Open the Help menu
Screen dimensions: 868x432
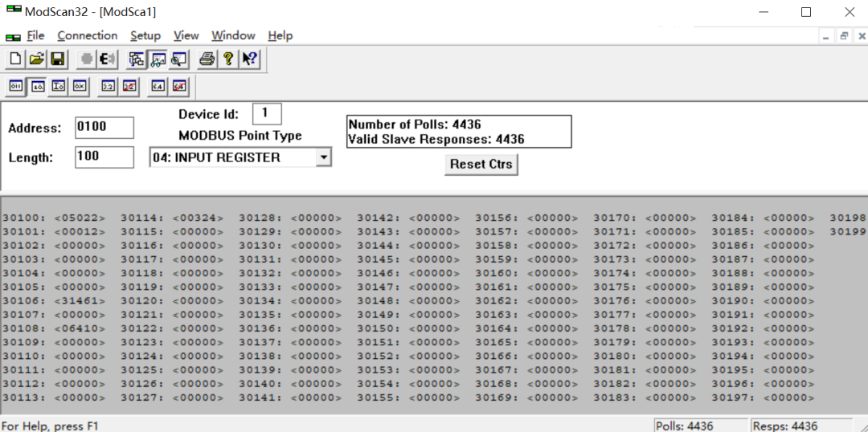click(x=280, y=36)
